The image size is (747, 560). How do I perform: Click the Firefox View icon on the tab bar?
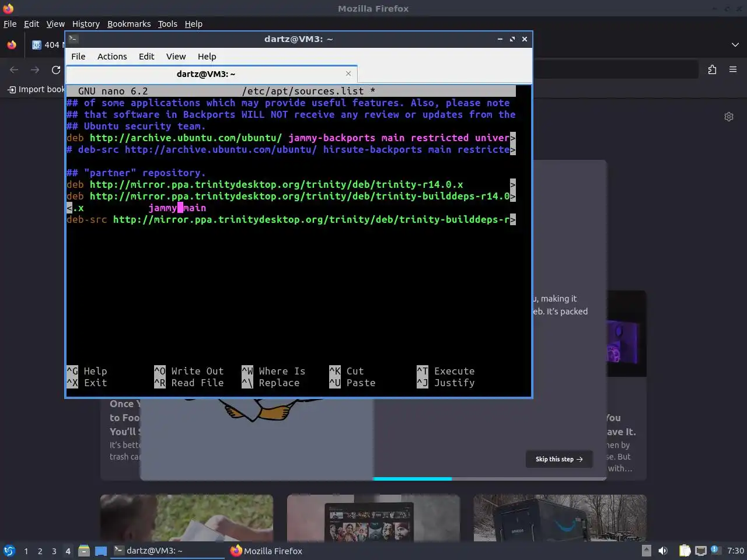12,45
